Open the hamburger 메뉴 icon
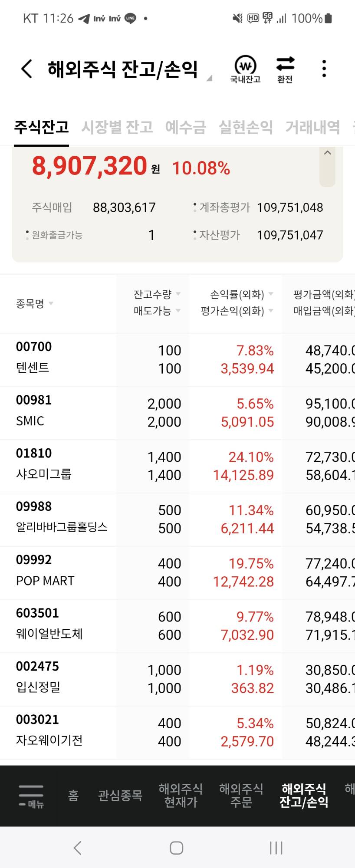 click(x=31, y=796)
